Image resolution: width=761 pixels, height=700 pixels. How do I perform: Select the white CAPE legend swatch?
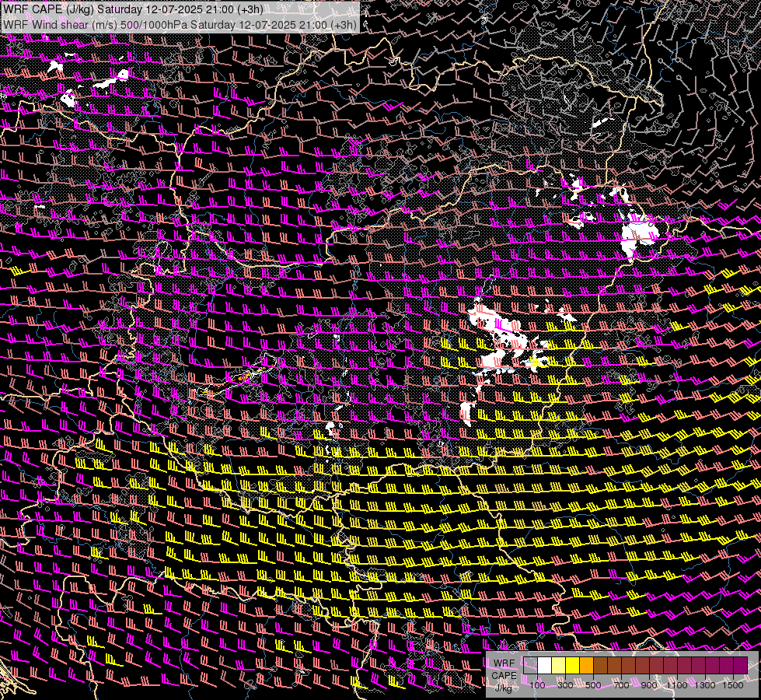545,665
